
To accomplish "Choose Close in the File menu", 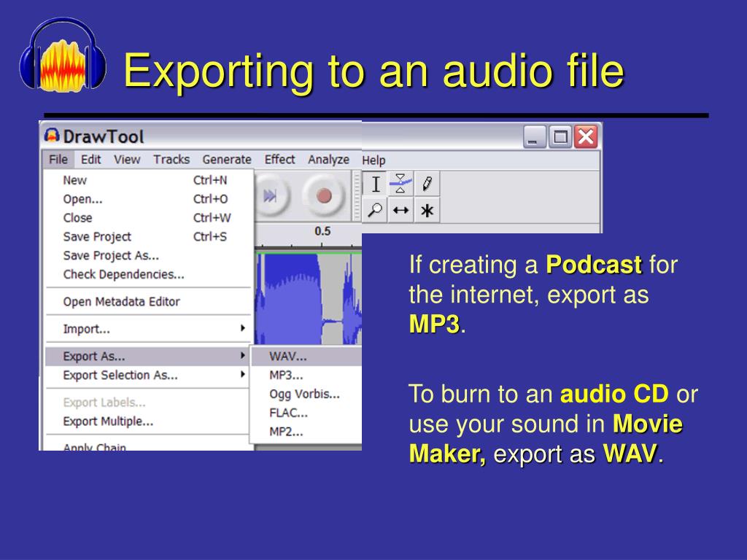I will tap(149, 218).
